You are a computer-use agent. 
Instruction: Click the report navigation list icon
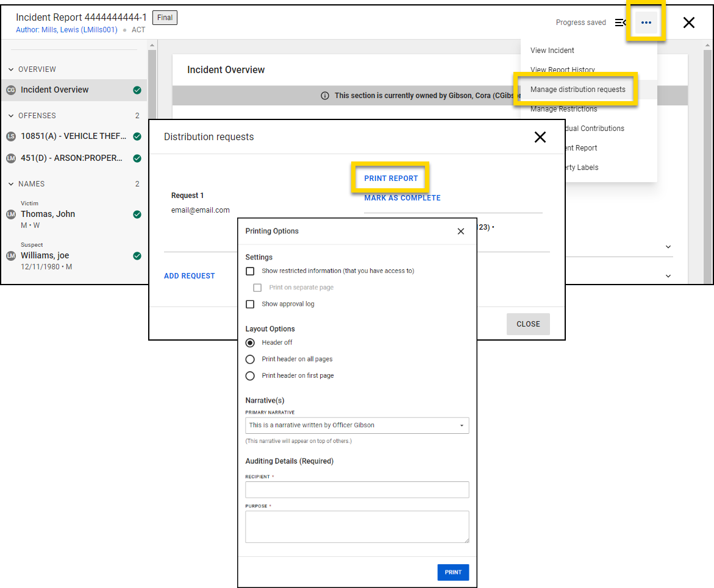(620, 22)
